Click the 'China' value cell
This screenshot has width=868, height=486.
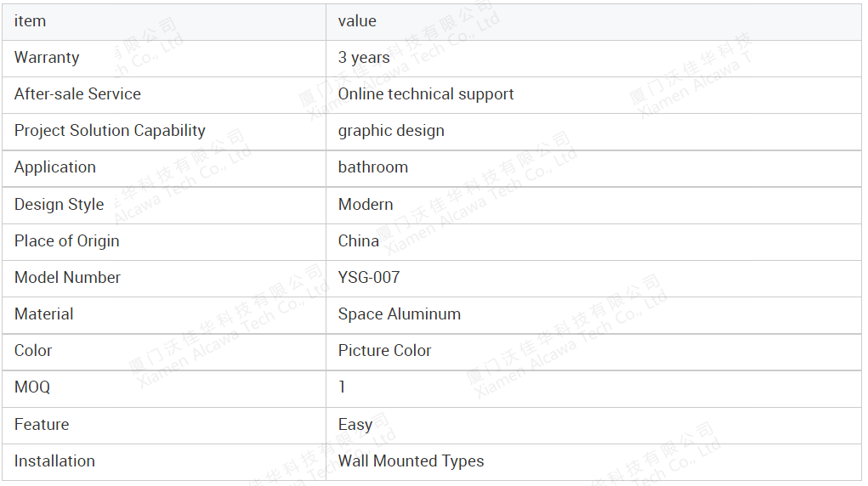click(593, 242)
